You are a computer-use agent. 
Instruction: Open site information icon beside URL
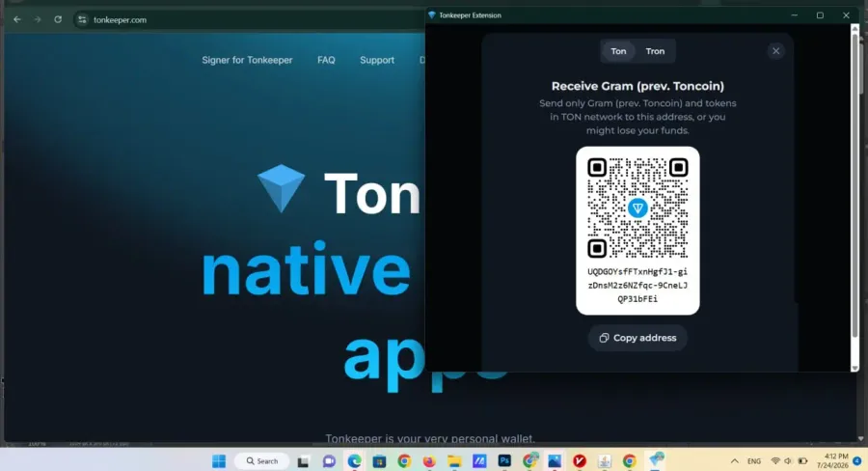pyautogui.click(x=82, y=19)
